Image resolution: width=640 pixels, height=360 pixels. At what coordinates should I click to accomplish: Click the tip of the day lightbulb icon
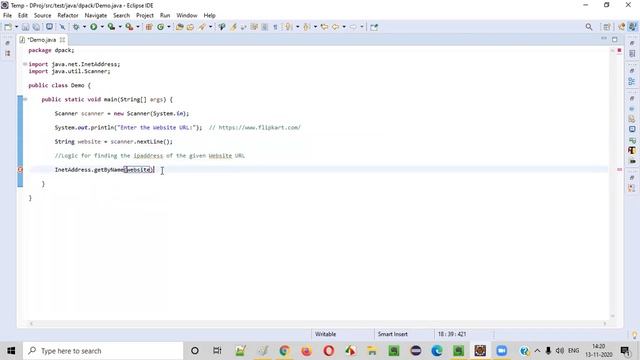pyautogui.click(x=634, y=335)
